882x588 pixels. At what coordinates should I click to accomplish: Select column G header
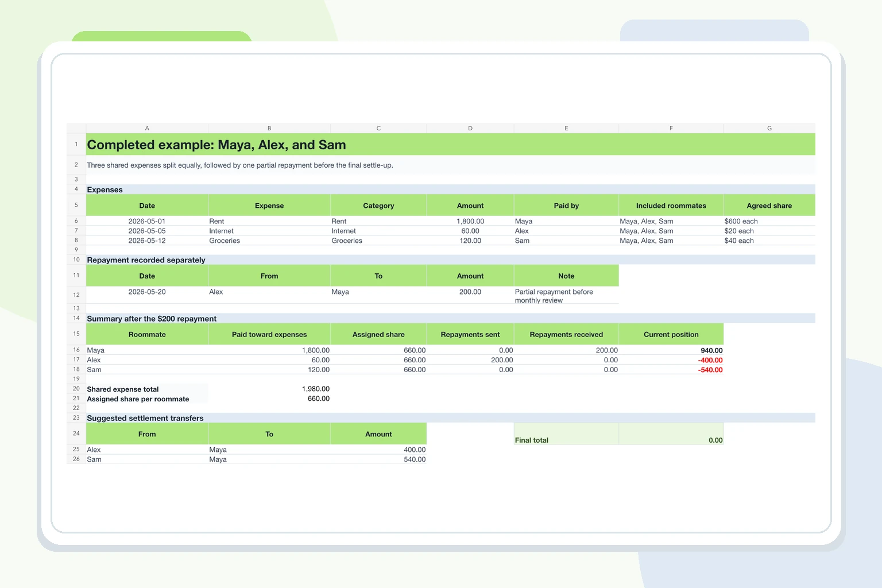point(769,128)
